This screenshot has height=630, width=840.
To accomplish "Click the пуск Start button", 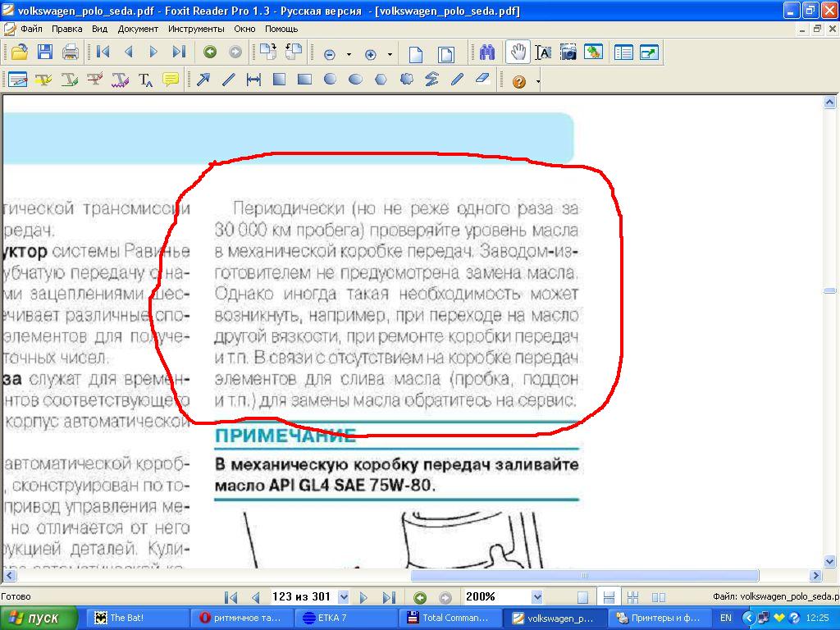I will pyautogui.click(x=39, y=618).
